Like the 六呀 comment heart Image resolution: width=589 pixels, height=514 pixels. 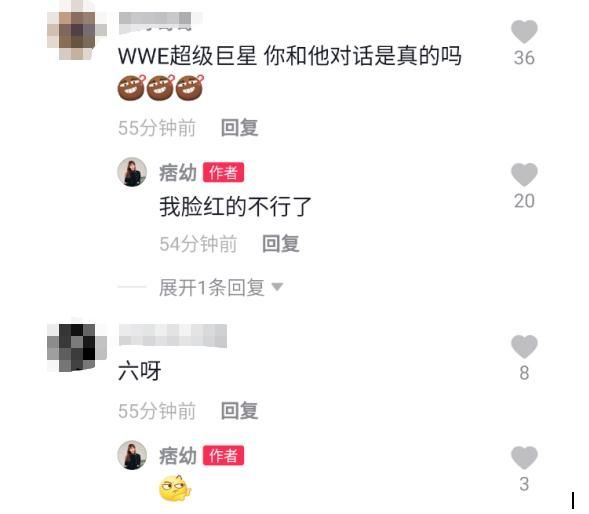[x=524, y=346]
